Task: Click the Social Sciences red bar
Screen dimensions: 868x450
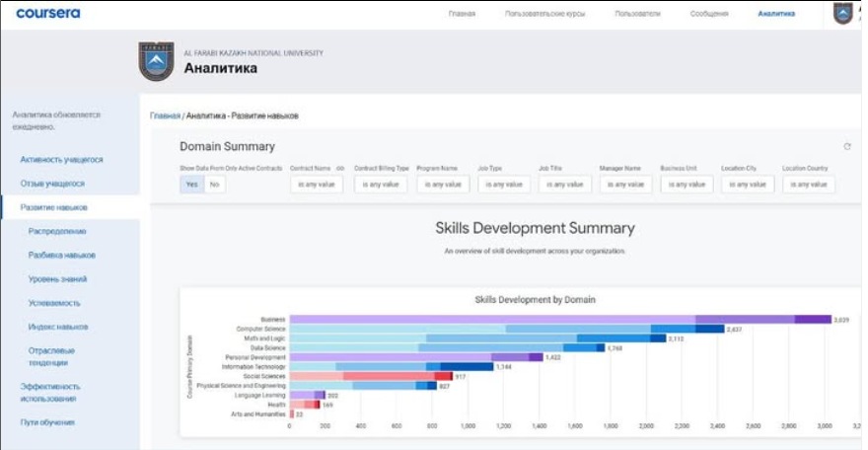Action: tap(371, 376)
